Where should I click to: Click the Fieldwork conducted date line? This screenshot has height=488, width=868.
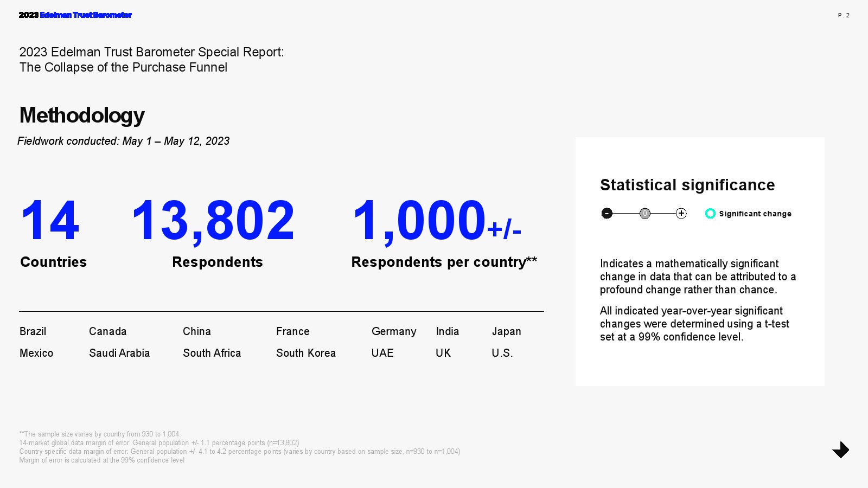pos(124,141)
